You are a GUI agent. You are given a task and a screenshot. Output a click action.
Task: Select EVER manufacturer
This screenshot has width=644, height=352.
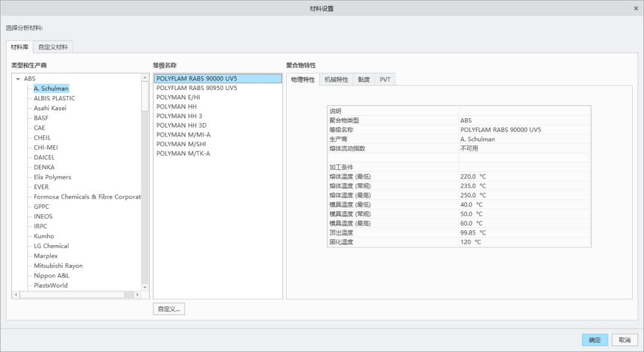pos(41,187)
